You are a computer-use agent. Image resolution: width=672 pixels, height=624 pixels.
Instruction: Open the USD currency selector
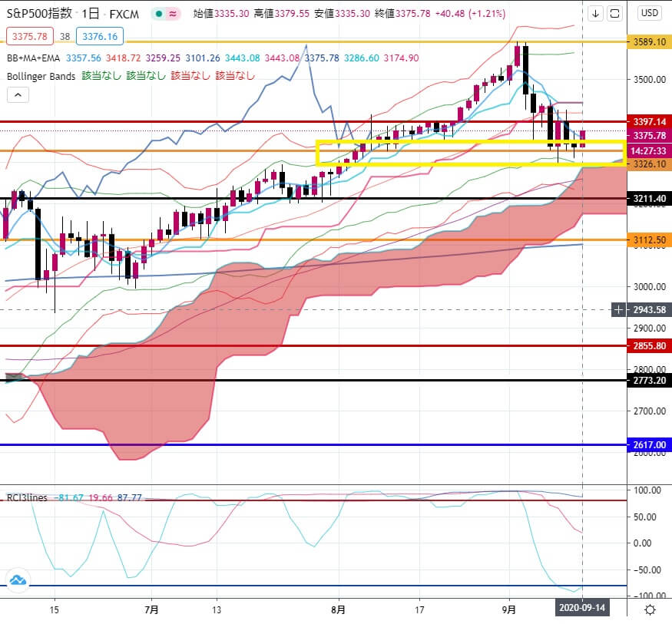649,13
